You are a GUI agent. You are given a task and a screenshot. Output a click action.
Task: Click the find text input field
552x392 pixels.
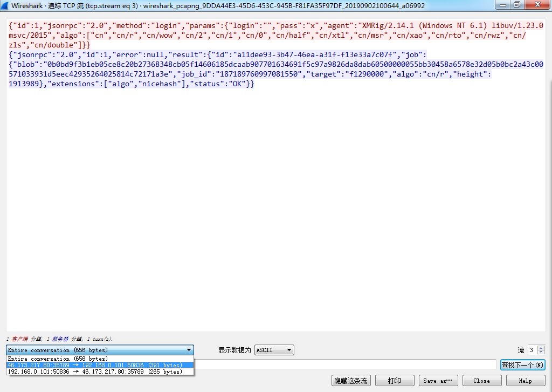(345, 365)
